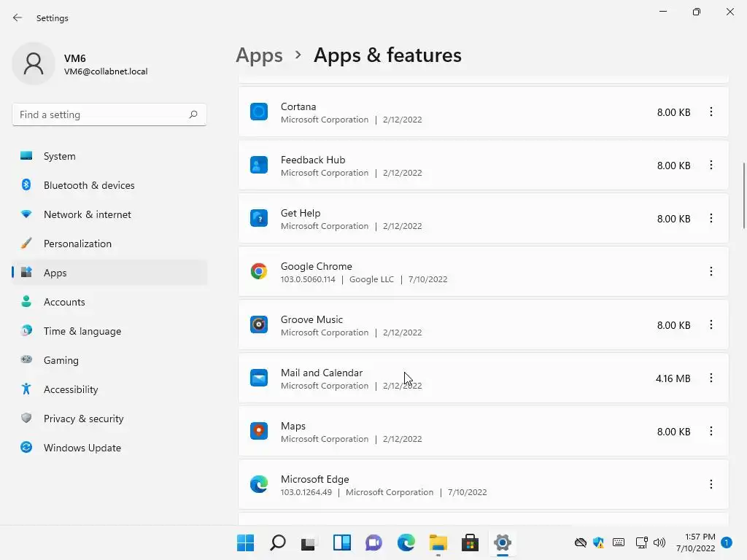Launch Microsoft Edge from the taskbar
The width and height of the screenshot is (747, 560).
(x=406, y=542)
